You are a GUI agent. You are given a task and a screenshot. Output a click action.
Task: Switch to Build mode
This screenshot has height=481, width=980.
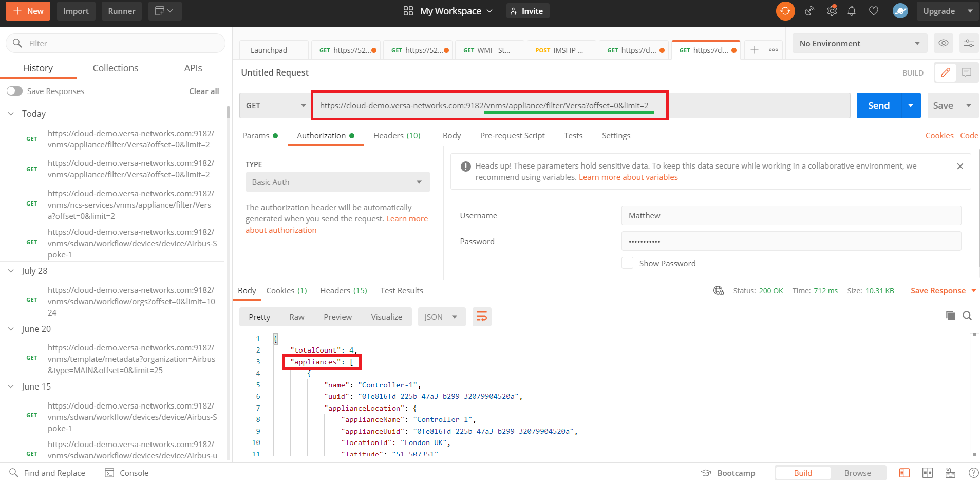(803, 473)
